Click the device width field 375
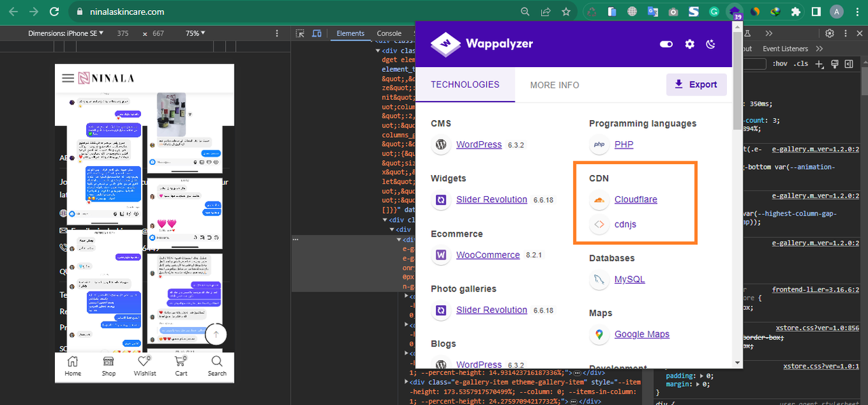This screenshot has width=868, height=405. 123,33
